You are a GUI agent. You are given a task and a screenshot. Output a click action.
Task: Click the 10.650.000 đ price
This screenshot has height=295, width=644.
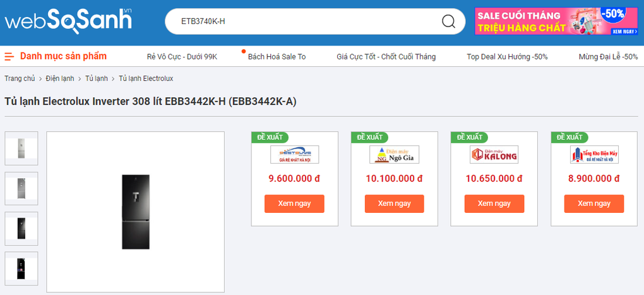494,179
